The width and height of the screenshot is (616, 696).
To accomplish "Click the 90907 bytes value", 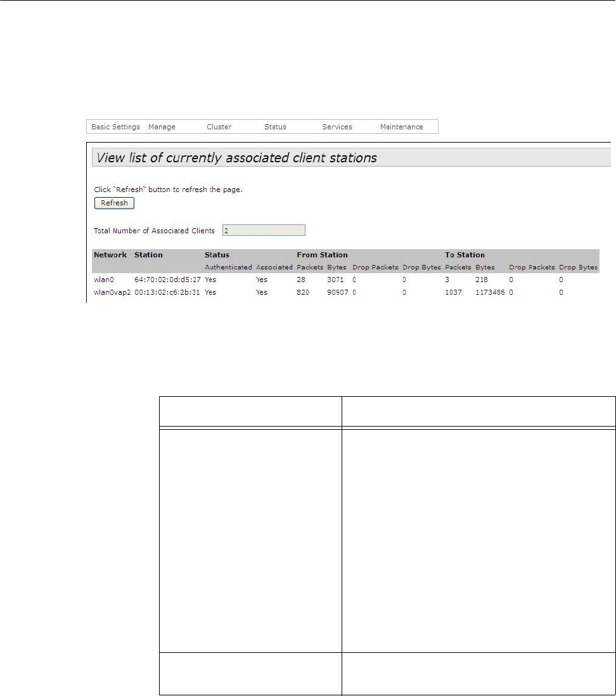I will tap(337, 292).
